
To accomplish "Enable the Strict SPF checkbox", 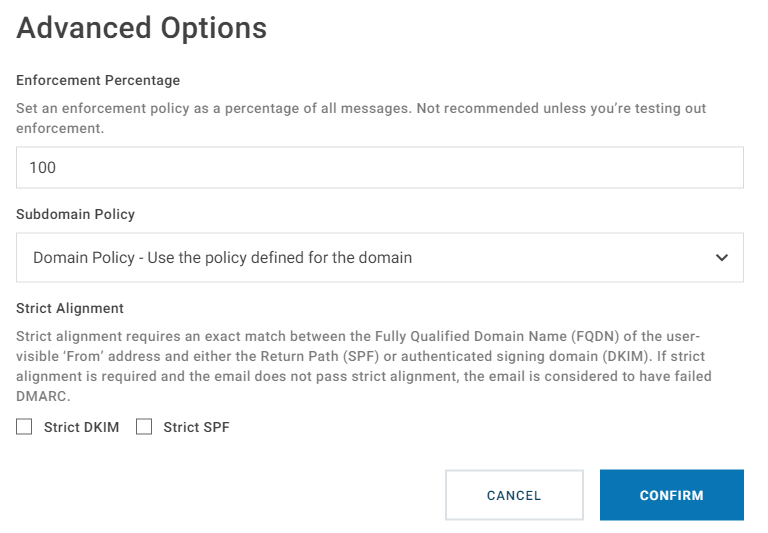I will 144,428.
